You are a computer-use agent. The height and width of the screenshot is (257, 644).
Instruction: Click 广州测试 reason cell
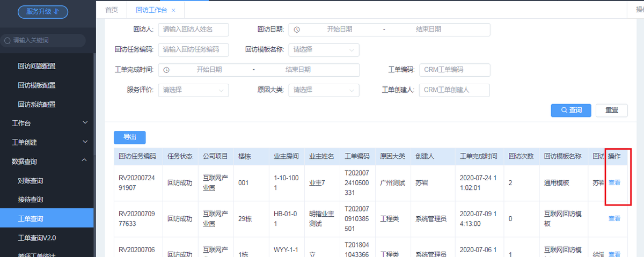click(x=392, y=183)
